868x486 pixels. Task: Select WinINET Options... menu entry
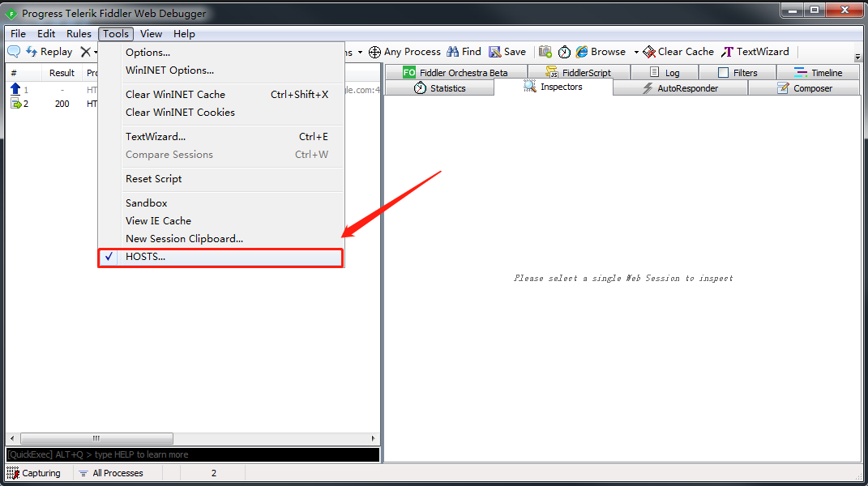point(221,70)
